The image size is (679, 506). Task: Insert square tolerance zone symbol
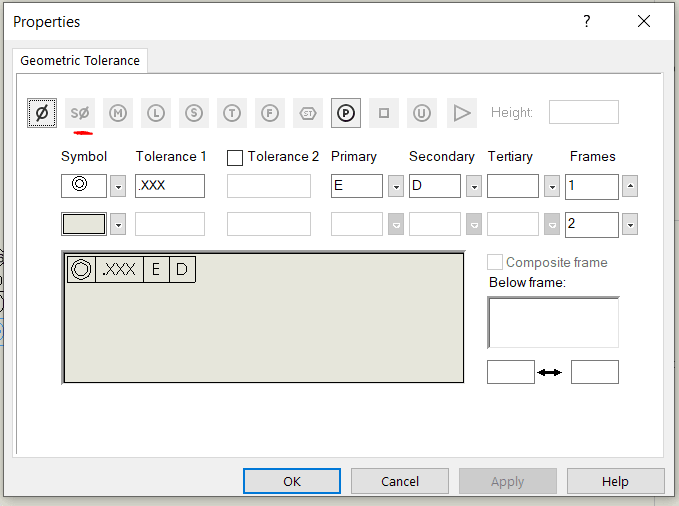pos(384,113)
